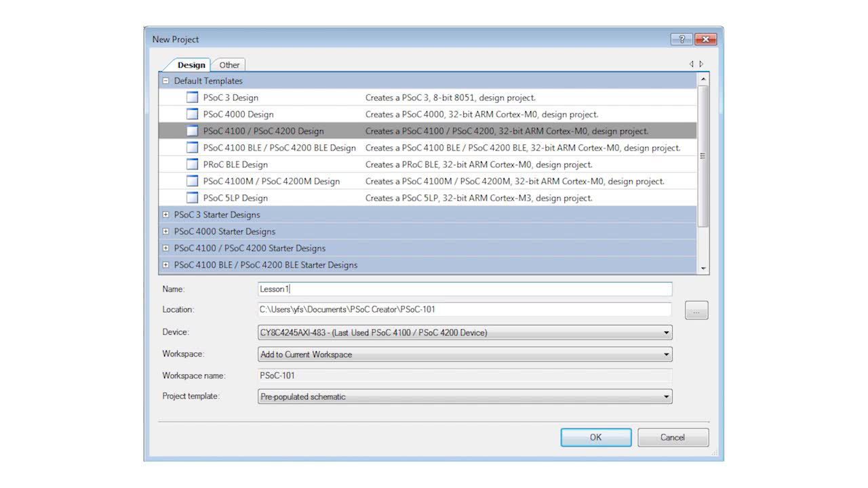Click the template list scroll down arrow
868x488 pixels.
click(703, 268)
